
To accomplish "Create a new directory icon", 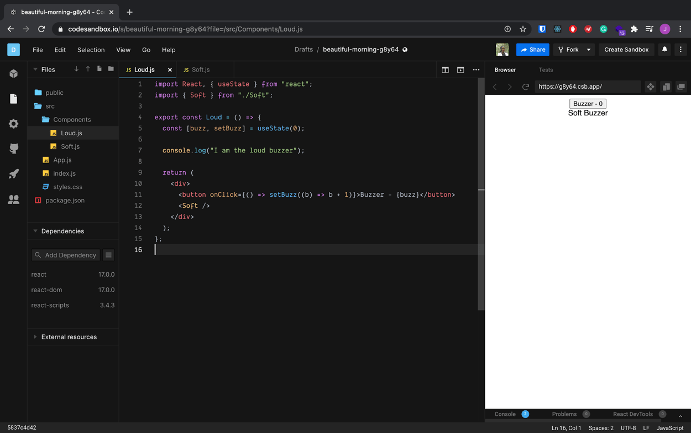I will [111, 69].
